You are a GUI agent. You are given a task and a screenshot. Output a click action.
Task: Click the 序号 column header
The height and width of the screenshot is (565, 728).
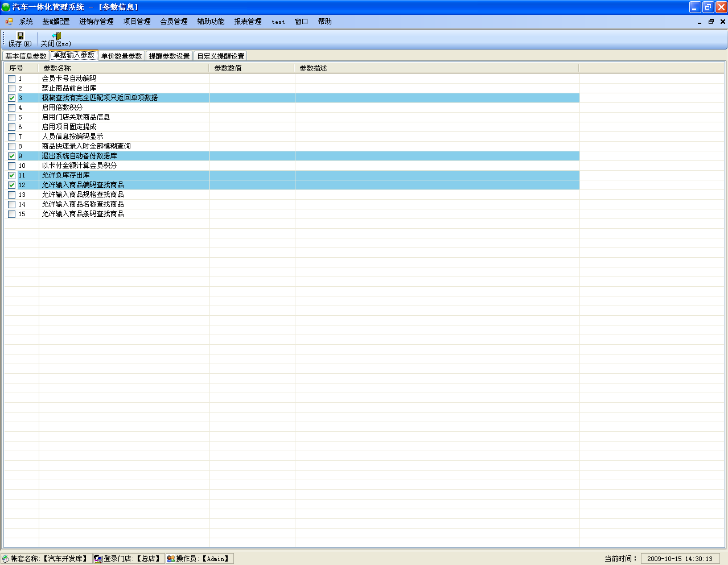22,68
